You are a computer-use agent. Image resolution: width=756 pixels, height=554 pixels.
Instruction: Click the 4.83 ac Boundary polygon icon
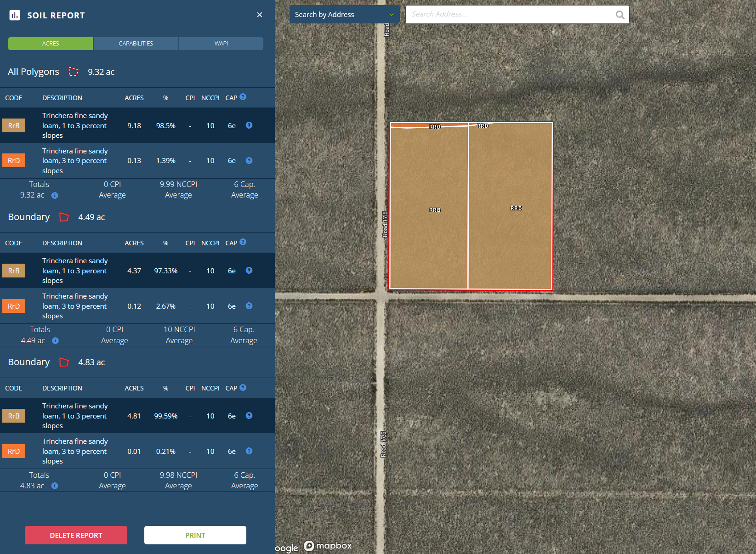click(64, 362)
